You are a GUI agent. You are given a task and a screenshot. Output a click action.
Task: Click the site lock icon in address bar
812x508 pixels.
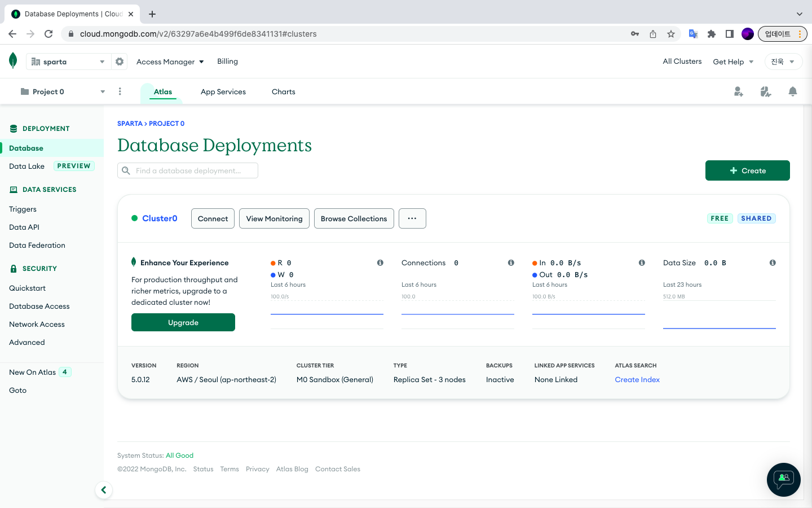(71, 34)
